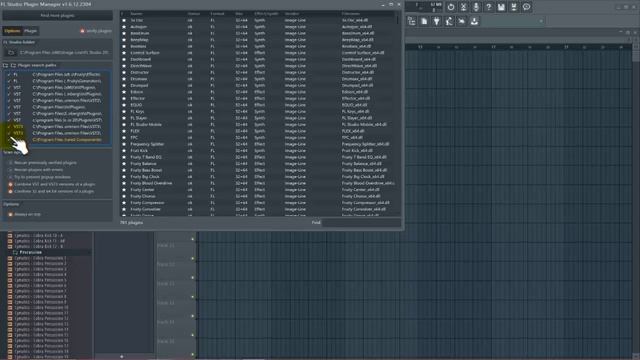This screenshot has height=360, width=640.
Task: Click the star beside FLEX
Action: point(124,131)
